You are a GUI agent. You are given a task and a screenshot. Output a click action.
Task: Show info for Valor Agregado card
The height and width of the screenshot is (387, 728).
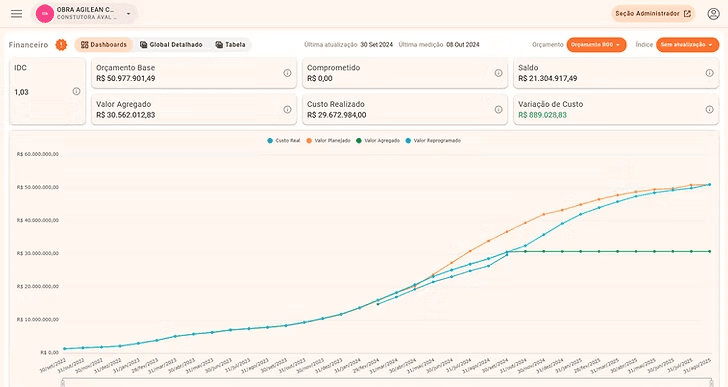(x=287, y=110)
